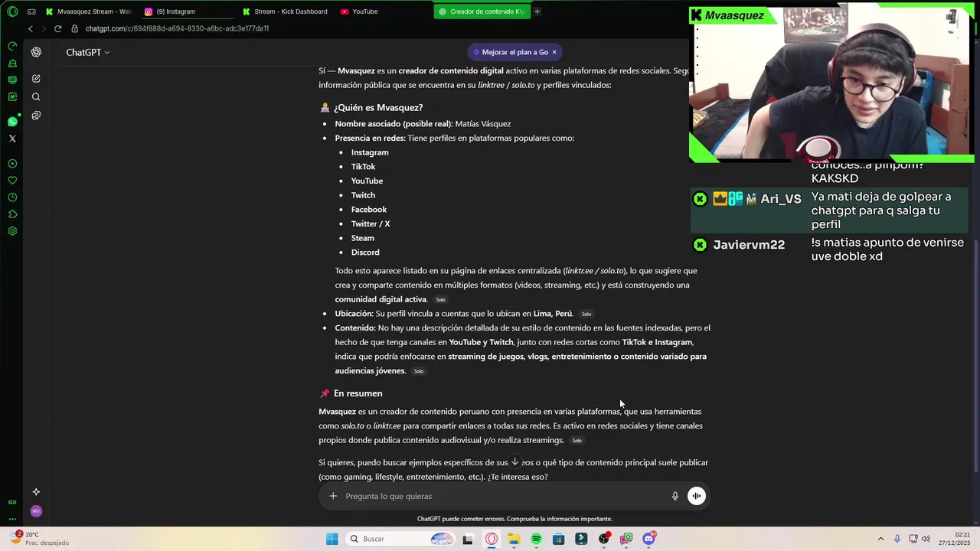Click the Ari_VS username in chat overlay
The image size is (980, 551).
coord(780,199)
